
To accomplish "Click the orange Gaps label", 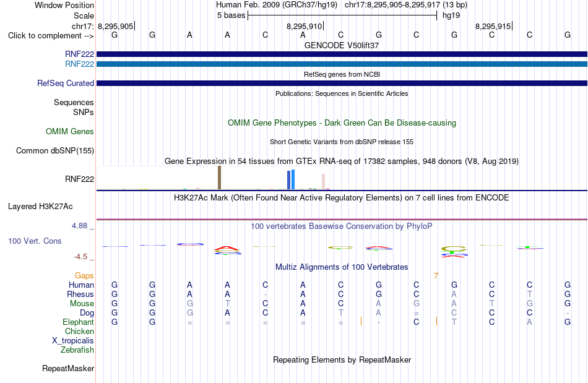I will (84, 276).
